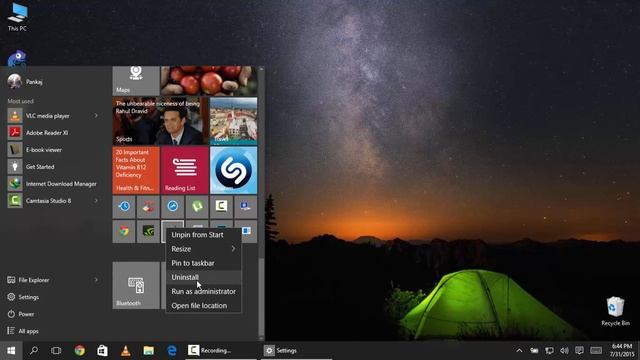Open the Shazam tile
Viewport: 640px width, 360px height.
[x=233, y=170]
